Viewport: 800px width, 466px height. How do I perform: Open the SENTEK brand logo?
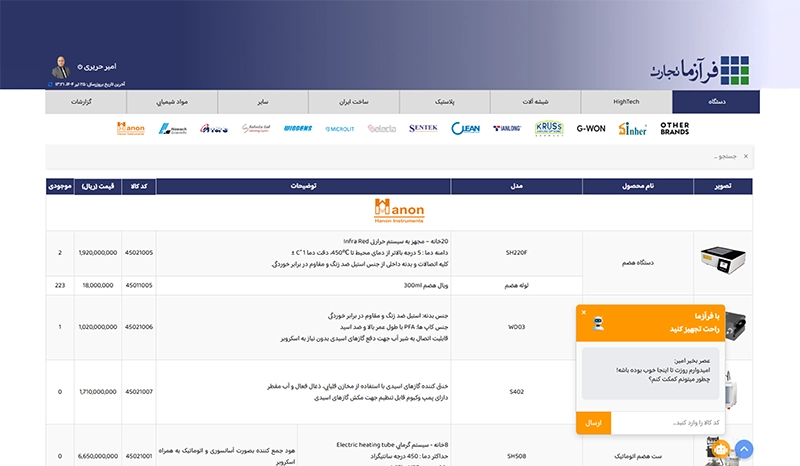[x=423, y=128]
